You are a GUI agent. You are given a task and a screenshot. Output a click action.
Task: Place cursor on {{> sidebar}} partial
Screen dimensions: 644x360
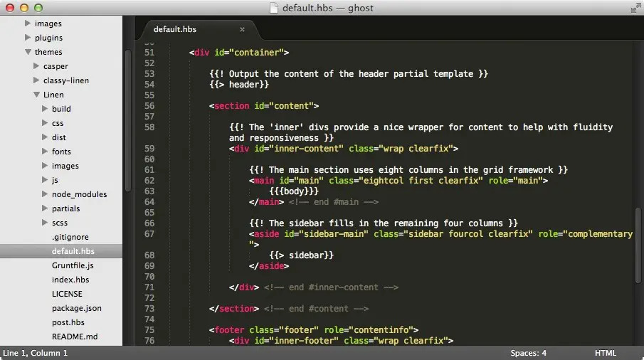pos(302,255)
